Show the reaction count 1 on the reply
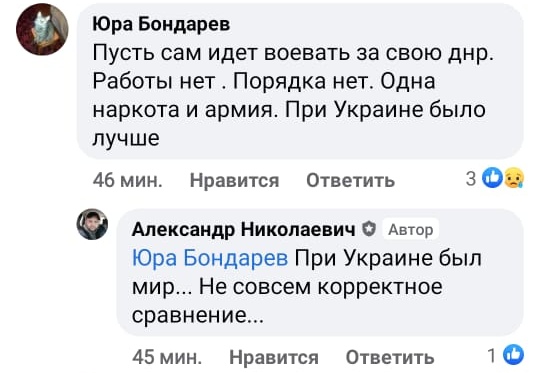Screen dimensions: 540x373 [492, 355]
